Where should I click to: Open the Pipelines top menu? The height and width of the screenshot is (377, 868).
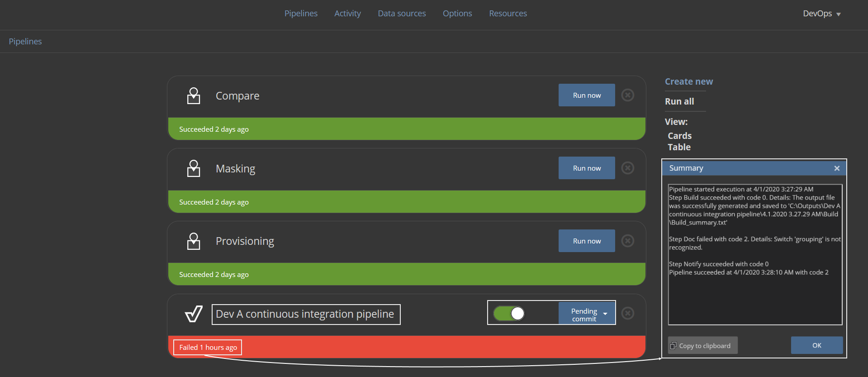coord(301,14)
